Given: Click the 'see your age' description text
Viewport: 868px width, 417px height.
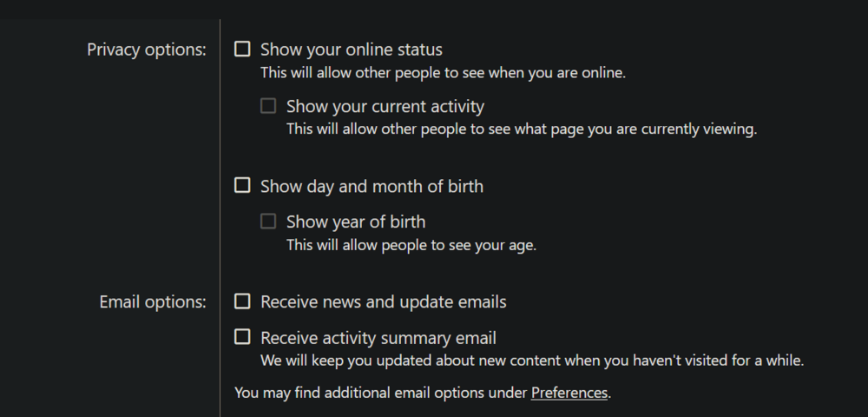Looking at the screenshot, I should coord(411,245).
